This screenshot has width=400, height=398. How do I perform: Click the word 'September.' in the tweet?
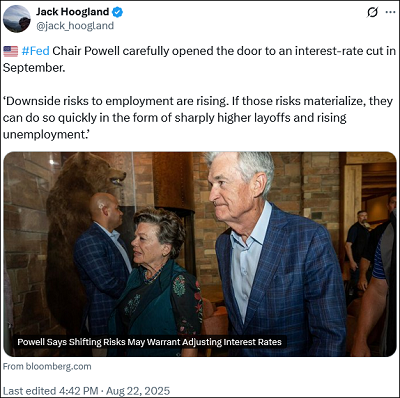click(34, 68)
